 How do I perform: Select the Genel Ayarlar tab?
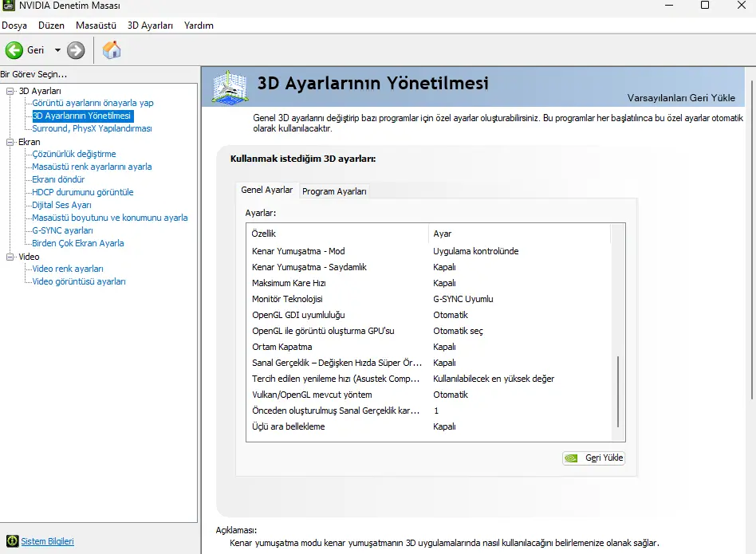266,190
